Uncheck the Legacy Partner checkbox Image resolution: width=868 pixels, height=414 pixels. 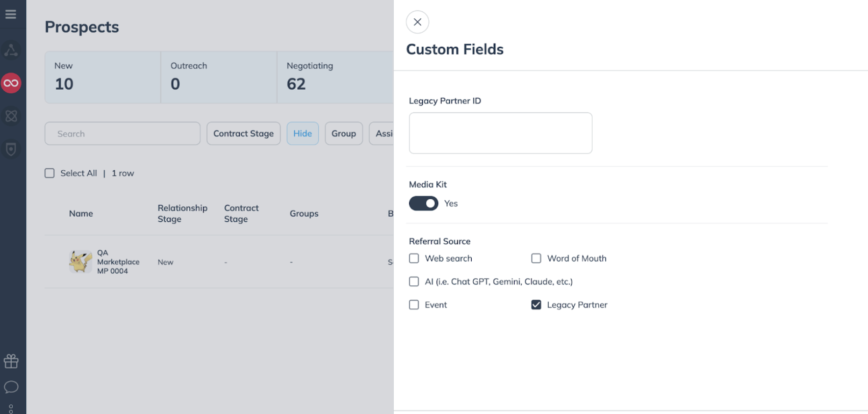[x=536, y=305]
